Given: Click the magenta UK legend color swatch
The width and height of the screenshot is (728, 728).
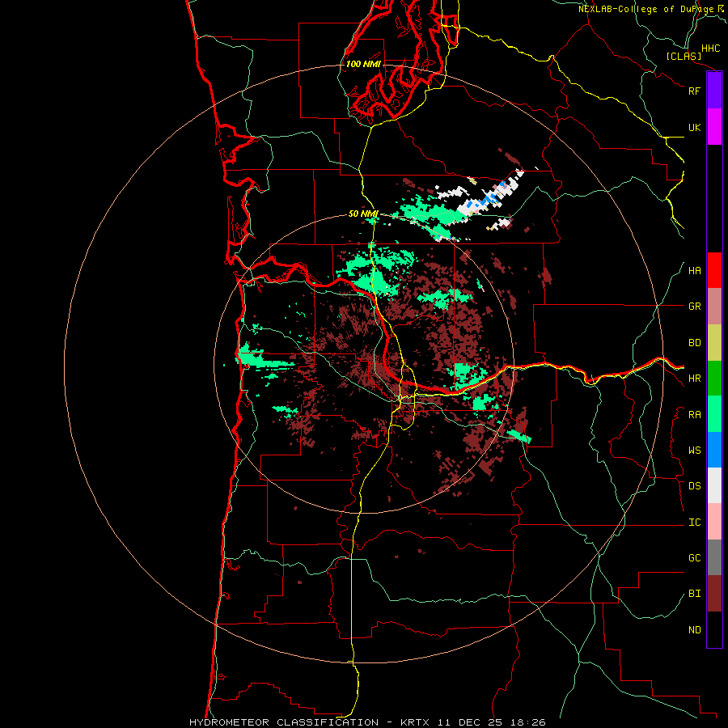Looking at the screenshot, I should pos(714,127).
